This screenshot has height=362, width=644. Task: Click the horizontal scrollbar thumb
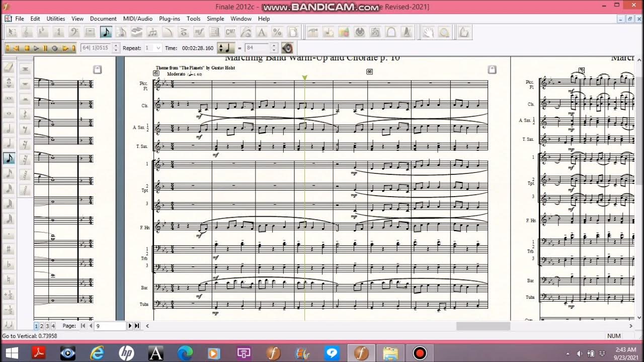tap(483, 326)
